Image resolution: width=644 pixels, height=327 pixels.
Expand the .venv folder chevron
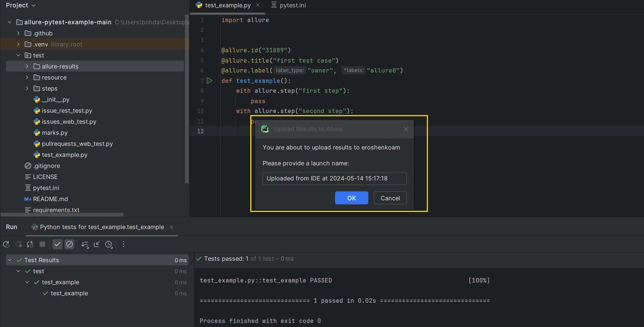point(18,44)
